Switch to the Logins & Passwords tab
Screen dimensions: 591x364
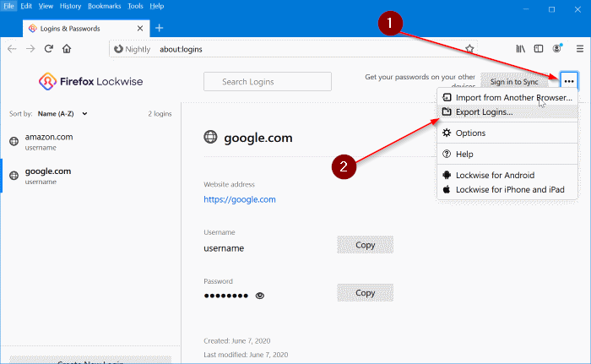[x=86, y=28]
